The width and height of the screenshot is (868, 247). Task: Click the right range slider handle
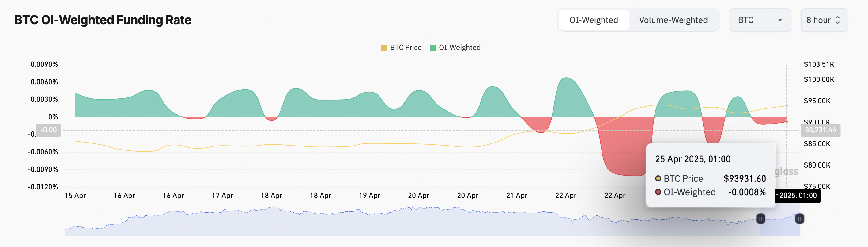[x=800, y=219]
